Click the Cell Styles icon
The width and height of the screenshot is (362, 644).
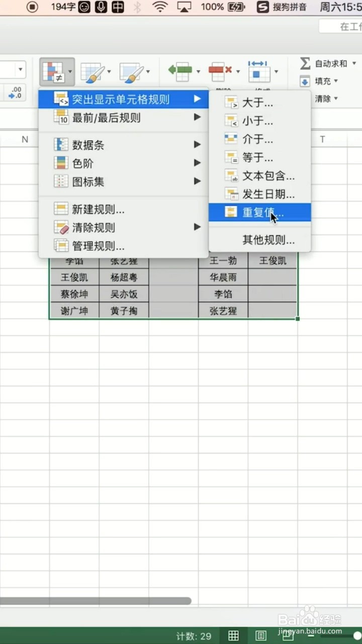pyautogui.click(x=131, y=72)
